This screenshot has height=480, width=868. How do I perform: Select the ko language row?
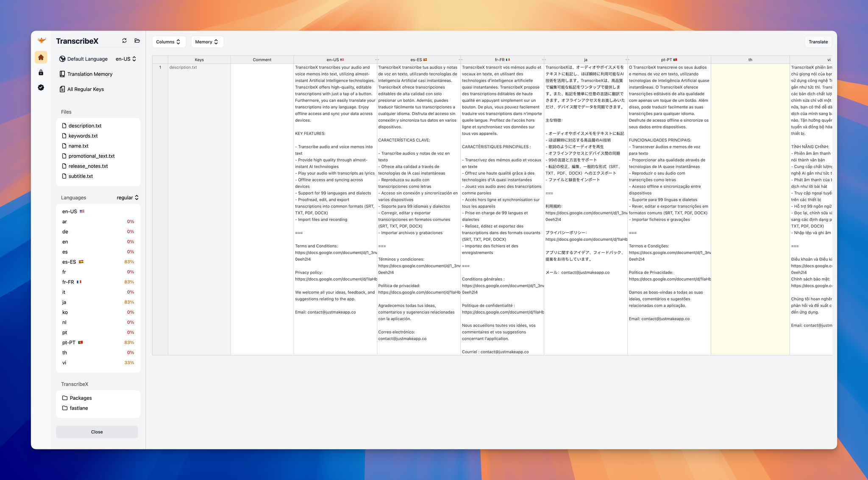[98, 312]
